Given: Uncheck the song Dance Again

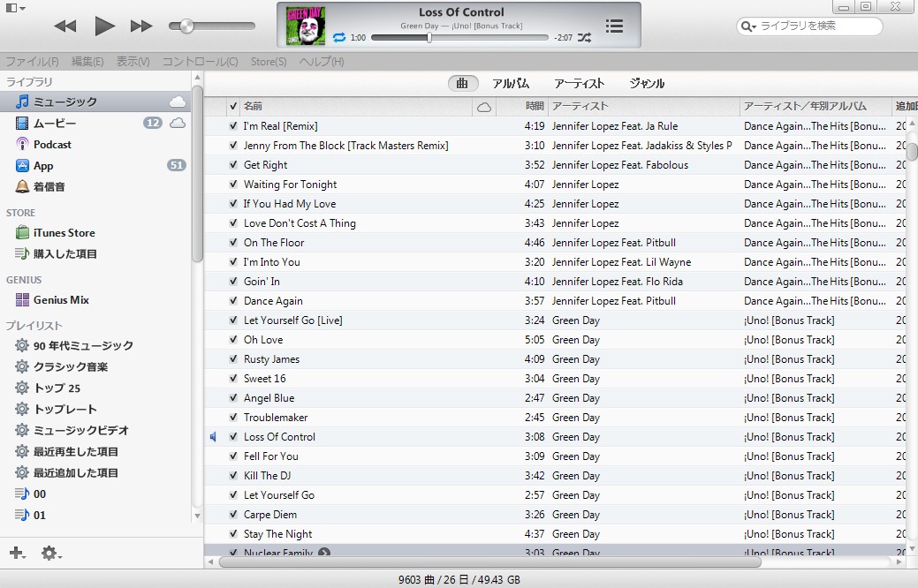Looking at the screenshot, I should 233,301.
